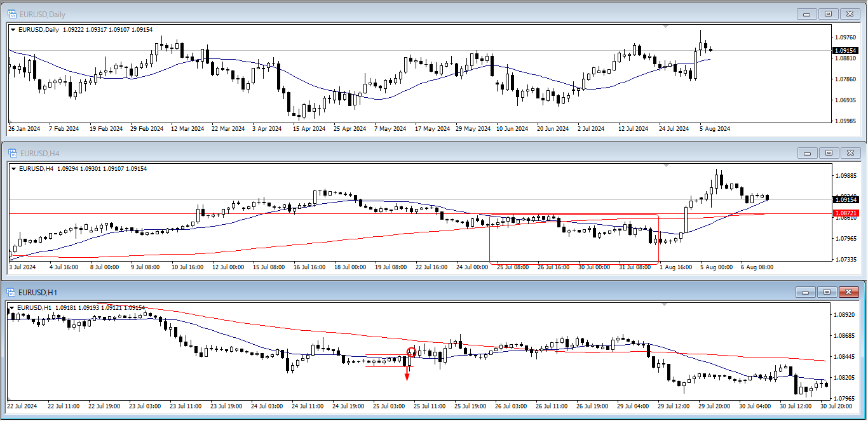Viewport: 868px width, 421px height.
Task: Click the chart shift triangle on H1 chart
Action: point(665,305)
